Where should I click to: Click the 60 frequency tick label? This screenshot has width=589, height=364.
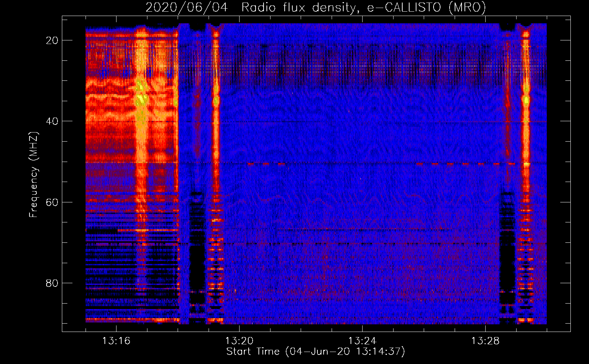tap(52, 202)
